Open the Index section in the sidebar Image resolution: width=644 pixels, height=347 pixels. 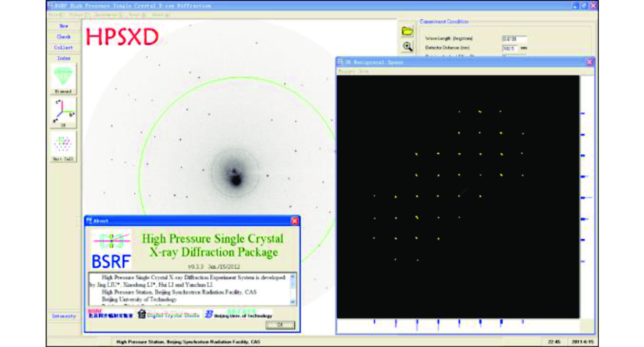point(63,58)
